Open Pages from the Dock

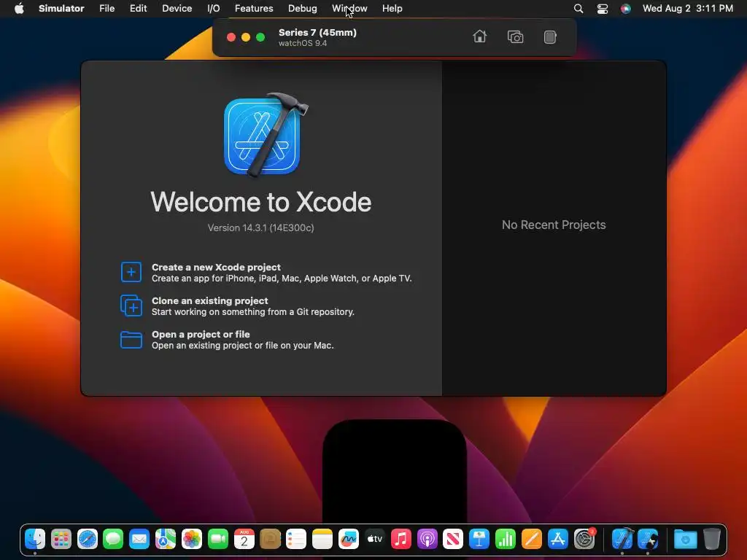532,539
